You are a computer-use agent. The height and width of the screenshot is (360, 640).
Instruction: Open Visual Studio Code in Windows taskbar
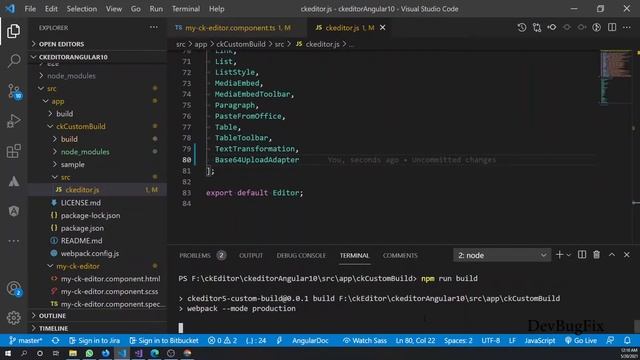122,353
